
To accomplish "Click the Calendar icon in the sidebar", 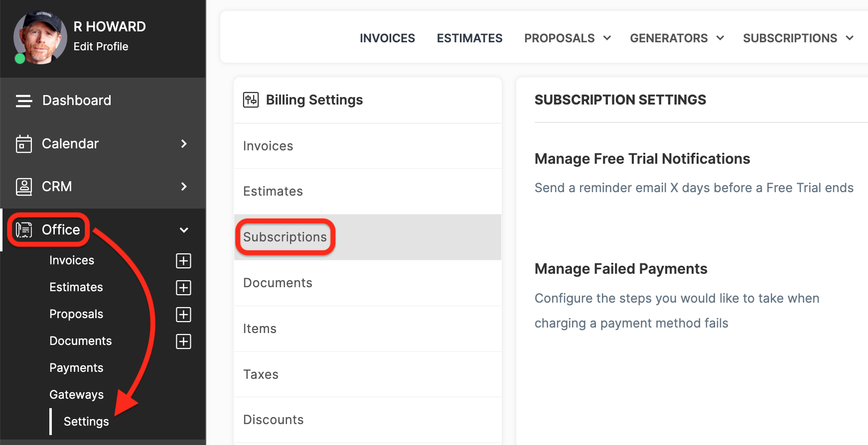I will (x=24, y=144).
